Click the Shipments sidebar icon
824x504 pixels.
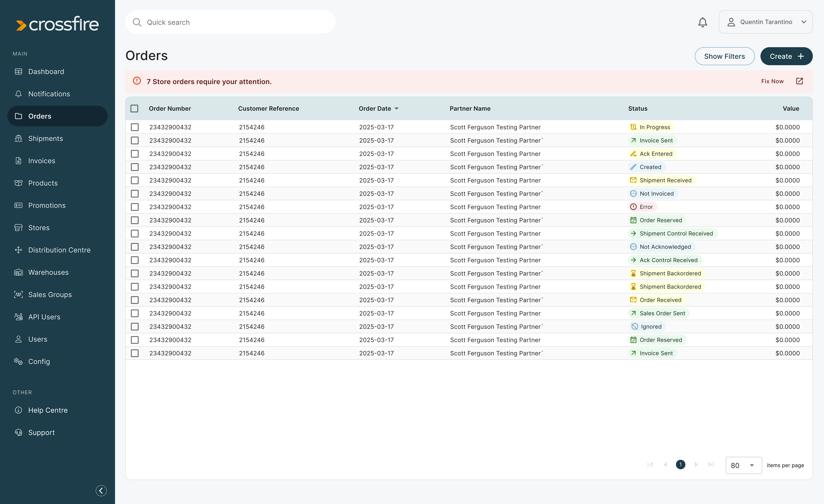(18, 138)
